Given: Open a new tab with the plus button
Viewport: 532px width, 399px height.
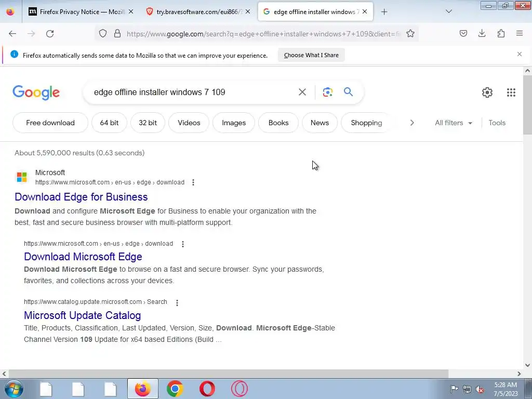Looking at the screenshot, I should (x=384, y=12).
